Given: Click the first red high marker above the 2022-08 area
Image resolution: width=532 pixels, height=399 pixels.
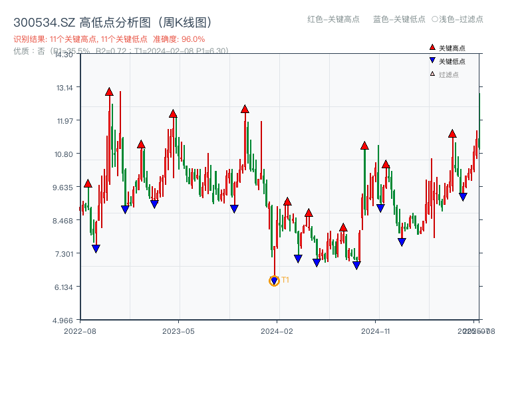Looking at the screenshot, I should coord(88,182).
